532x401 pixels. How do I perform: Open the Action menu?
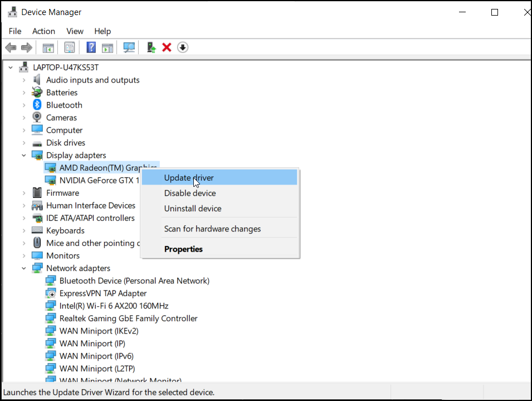[x=43, y=31]
